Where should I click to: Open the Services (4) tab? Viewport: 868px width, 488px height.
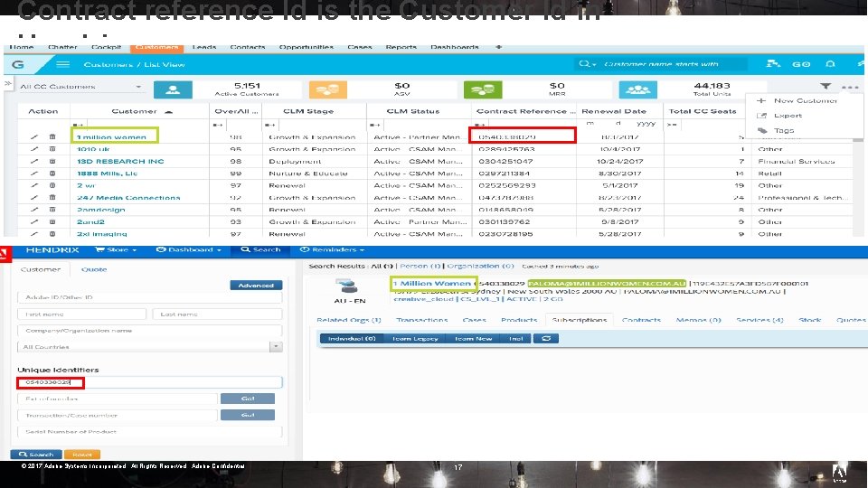click(759, 320)
